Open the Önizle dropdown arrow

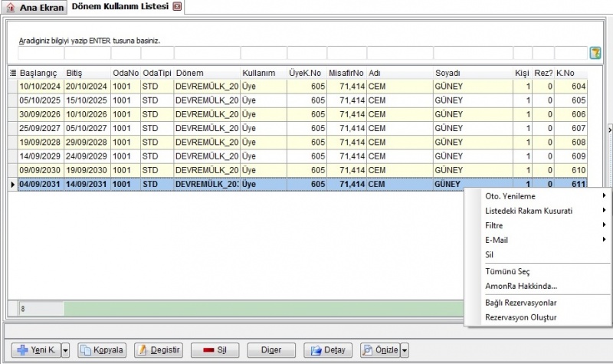tap(405, 350)
